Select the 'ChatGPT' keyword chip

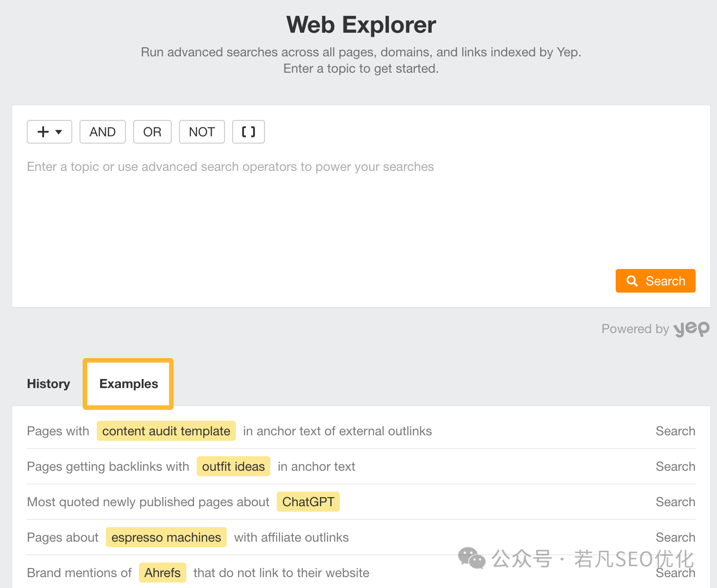308,502
